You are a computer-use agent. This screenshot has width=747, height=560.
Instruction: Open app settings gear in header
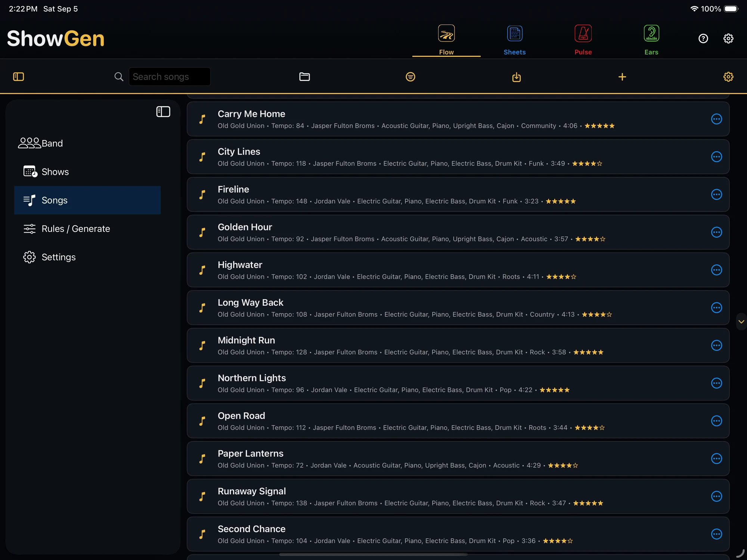728,38
